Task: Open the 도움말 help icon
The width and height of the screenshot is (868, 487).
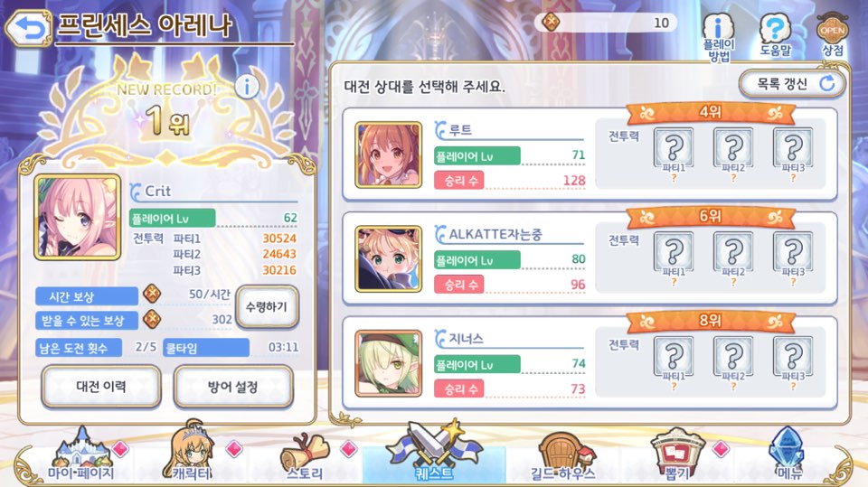Action: 775,35
